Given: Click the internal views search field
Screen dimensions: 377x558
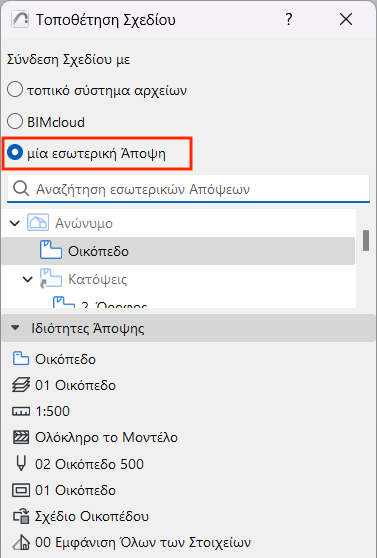Looking at the screenshot, I should click(188, 189).
